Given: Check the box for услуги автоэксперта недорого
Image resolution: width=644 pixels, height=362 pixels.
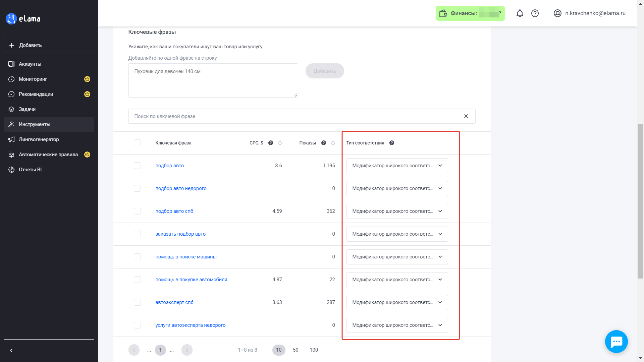Looking at the screenshot, I should [137, 325].
